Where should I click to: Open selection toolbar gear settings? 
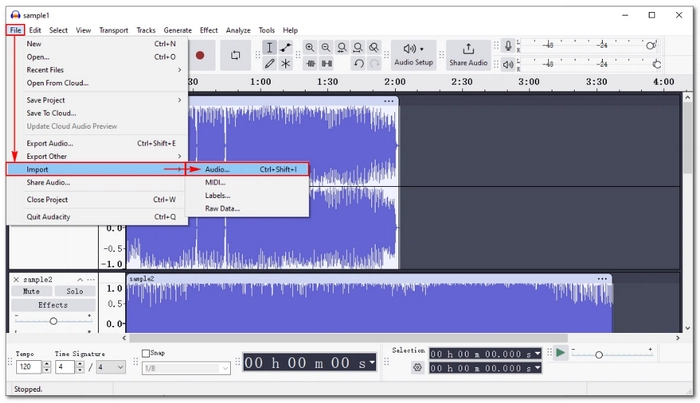[417, 368]
